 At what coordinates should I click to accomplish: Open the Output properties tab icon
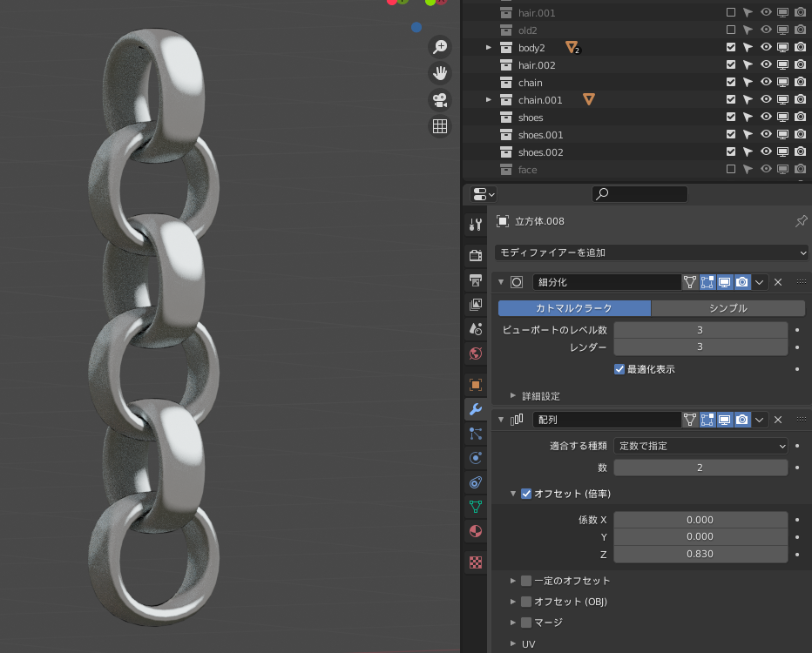click(476, 280)
